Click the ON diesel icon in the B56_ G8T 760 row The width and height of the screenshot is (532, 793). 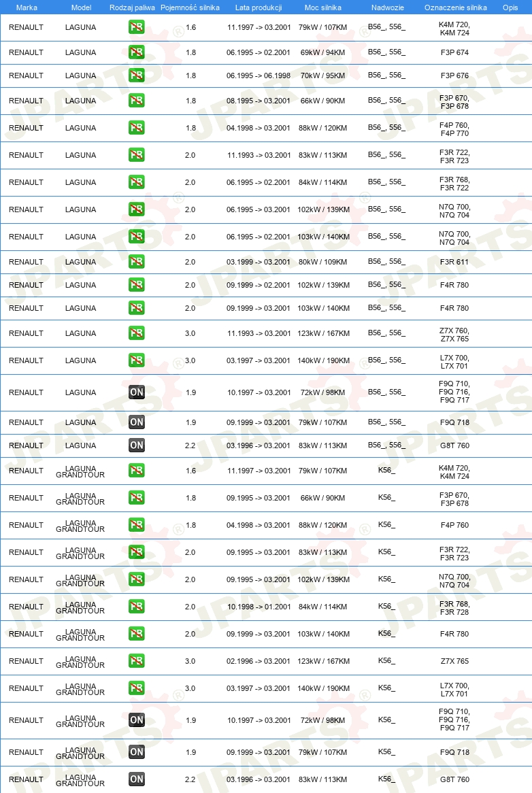137,445
